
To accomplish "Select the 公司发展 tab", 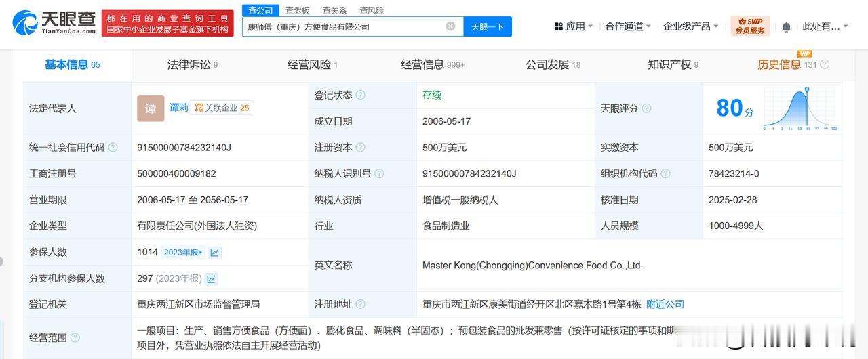I will [x=553, y=65].
